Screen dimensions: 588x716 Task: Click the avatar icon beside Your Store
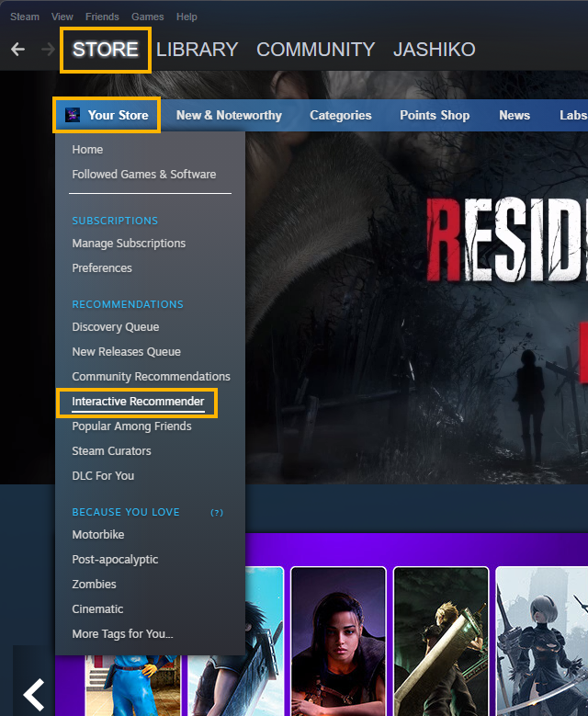73,115
